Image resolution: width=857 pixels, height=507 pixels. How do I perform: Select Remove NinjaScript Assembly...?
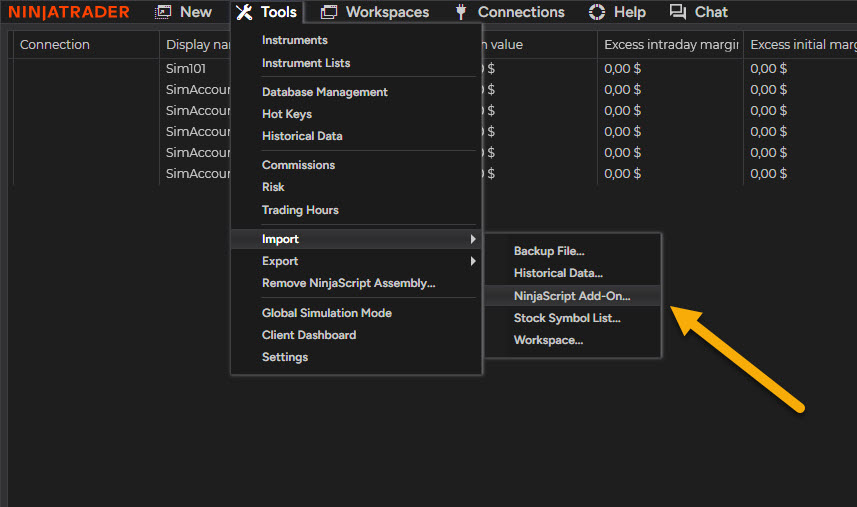coord(349,283)
